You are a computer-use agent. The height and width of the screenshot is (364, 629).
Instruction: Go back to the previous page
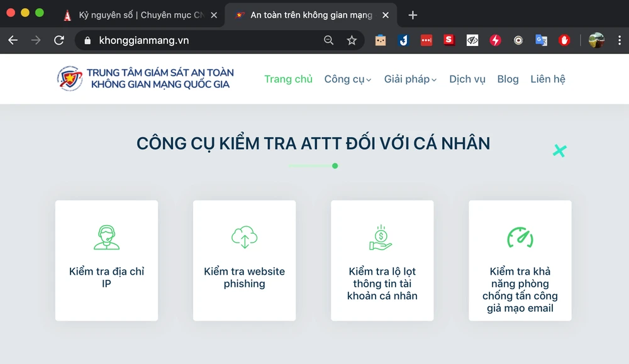13,40
